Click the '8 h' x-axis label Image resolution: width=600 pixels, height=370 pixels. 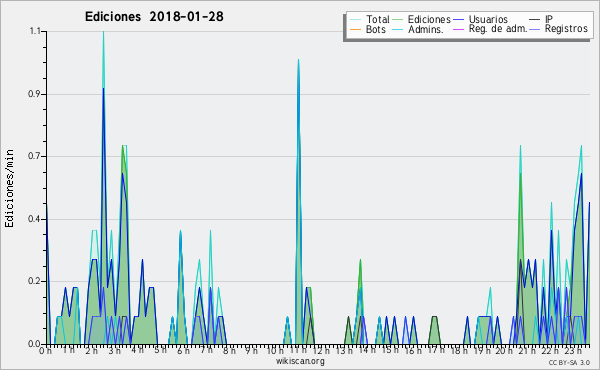[x=230, y=351]
